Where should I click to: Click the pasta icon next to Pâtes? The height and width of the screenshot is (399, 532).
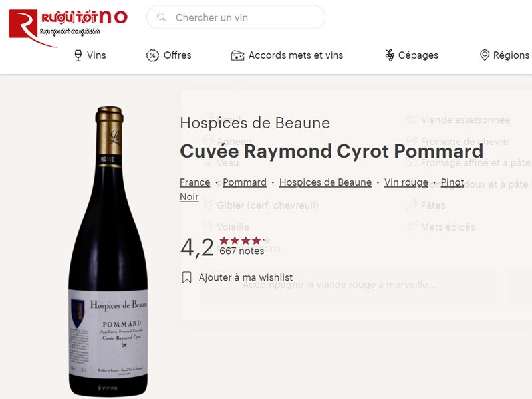[412, 205]
